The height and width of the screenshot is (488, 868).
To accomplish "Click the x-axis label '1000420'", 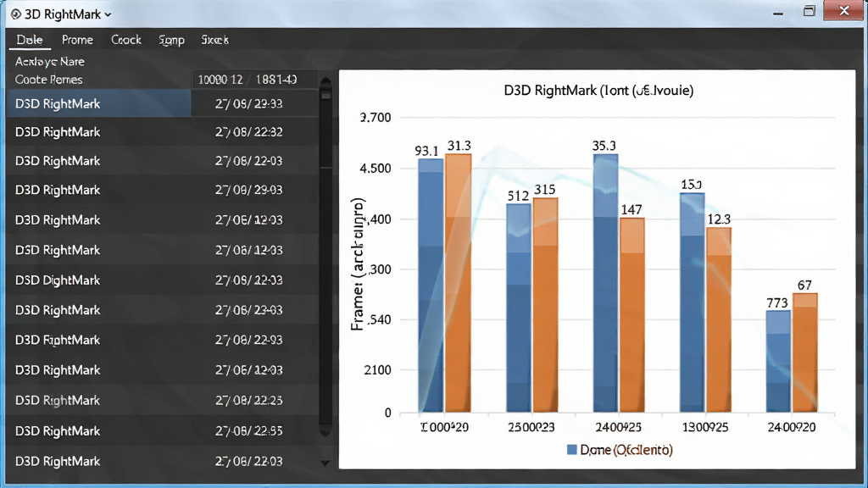I will point(444,427).
